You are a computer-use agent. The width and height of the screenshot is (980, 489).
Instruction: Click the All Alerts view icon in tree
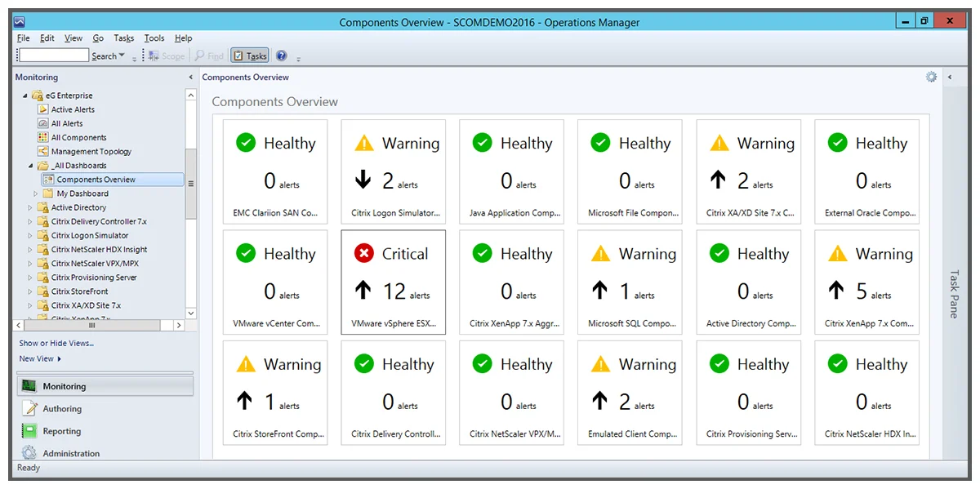[x=44, y=123]
